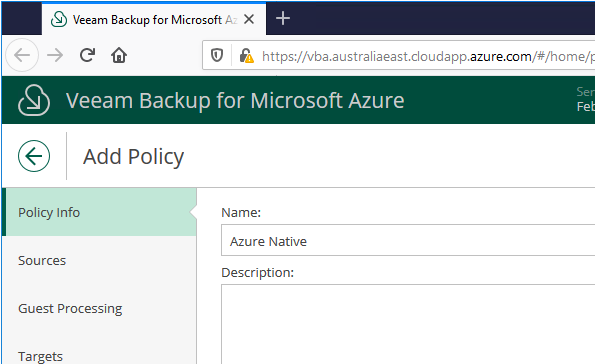
Task: Close the Veeam Backup browser tab
Action: [249, 19]
